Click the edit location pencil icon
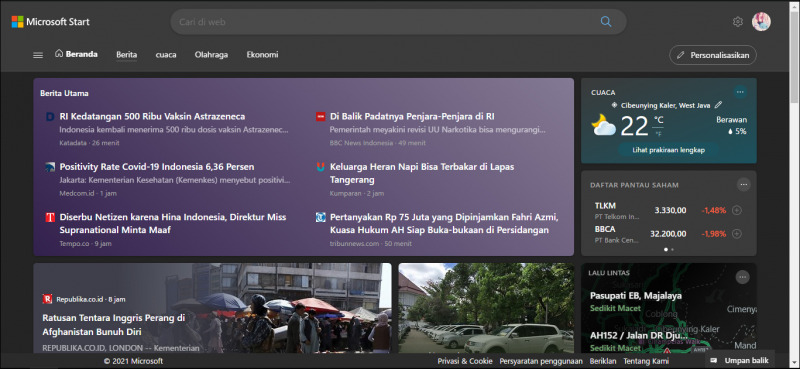 (718, 105)
